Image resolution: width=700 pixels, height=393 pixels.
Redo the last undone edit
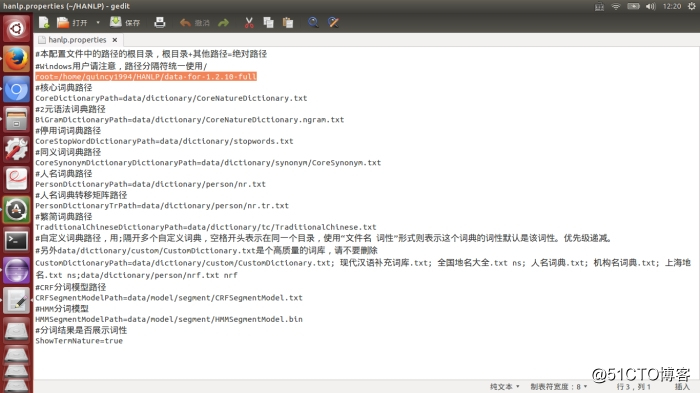click(x=224, y=22)
